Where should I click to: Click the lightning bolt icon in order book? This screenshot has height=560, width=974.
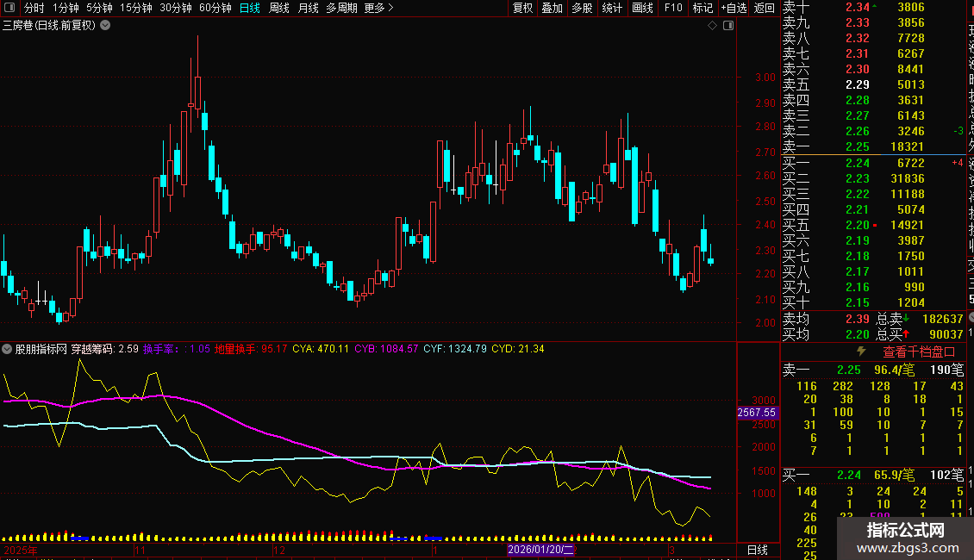(860, 352)
